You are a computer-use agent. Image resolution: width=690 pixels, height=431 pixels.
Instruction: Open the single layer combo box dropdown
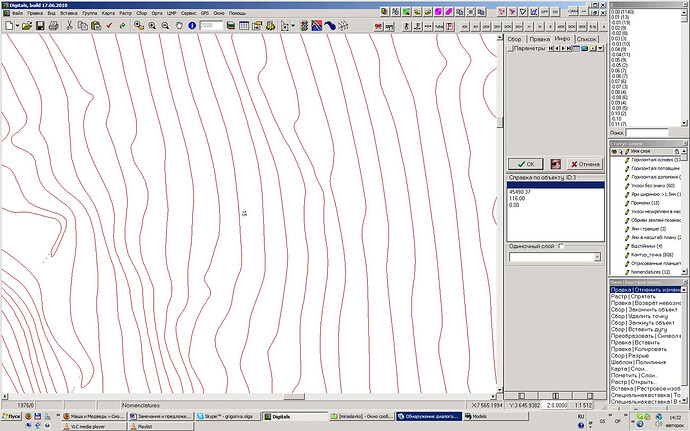point(597,257)
